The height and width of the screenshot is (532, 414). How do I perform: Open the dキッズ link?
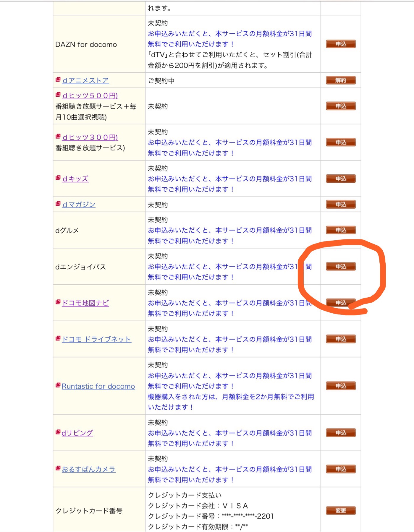(x=75, y=179)
